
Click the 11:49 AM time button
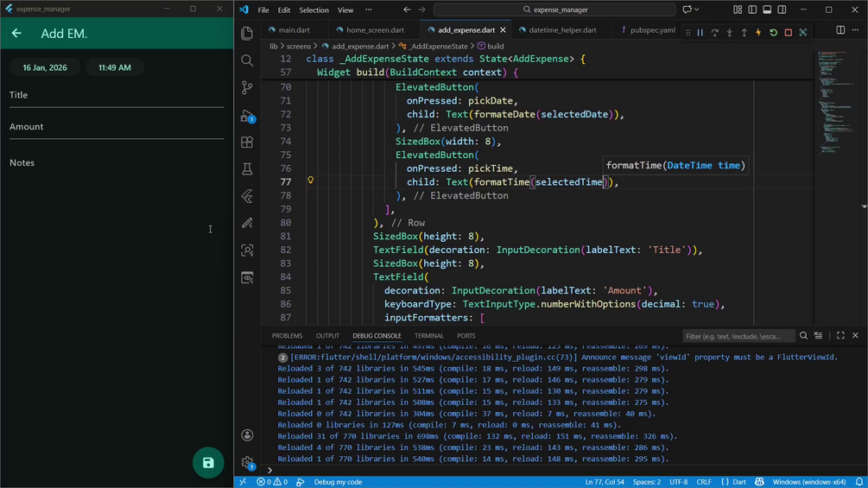pyautogui.click(x=115, y=67)
